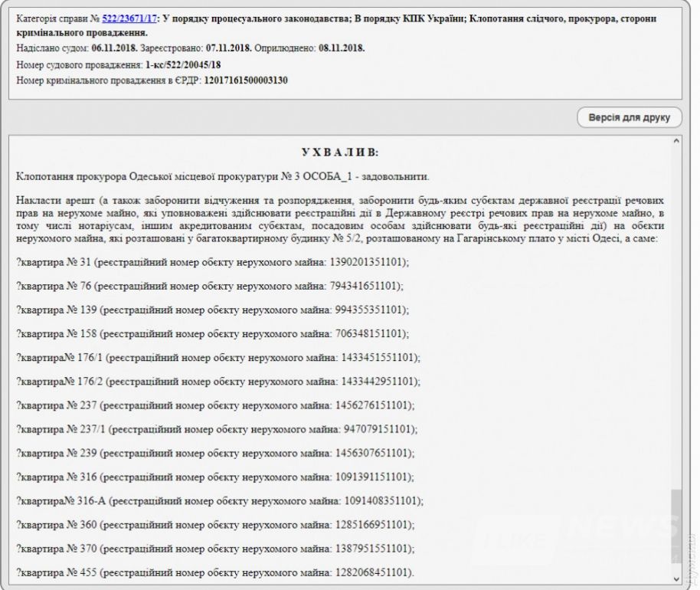Click the line for квартира № 76
The width and height of the screenshot is (700, 590).
tap(209, 286)
